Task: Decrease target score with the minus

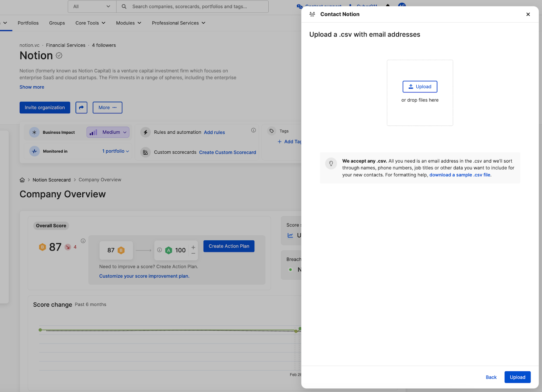Action: pyautogui.click(x=193, y=253)
